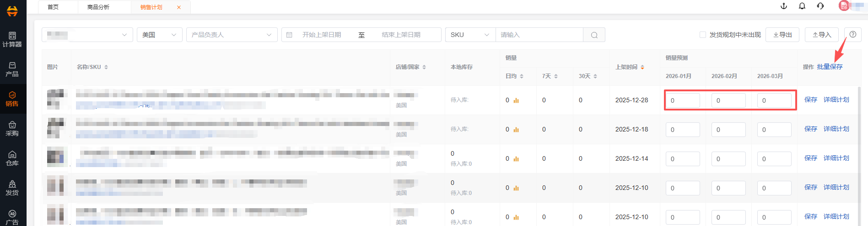Open the help question mark icon
The width and height of the screenshot is (868, 226).
tap(852, 35)
